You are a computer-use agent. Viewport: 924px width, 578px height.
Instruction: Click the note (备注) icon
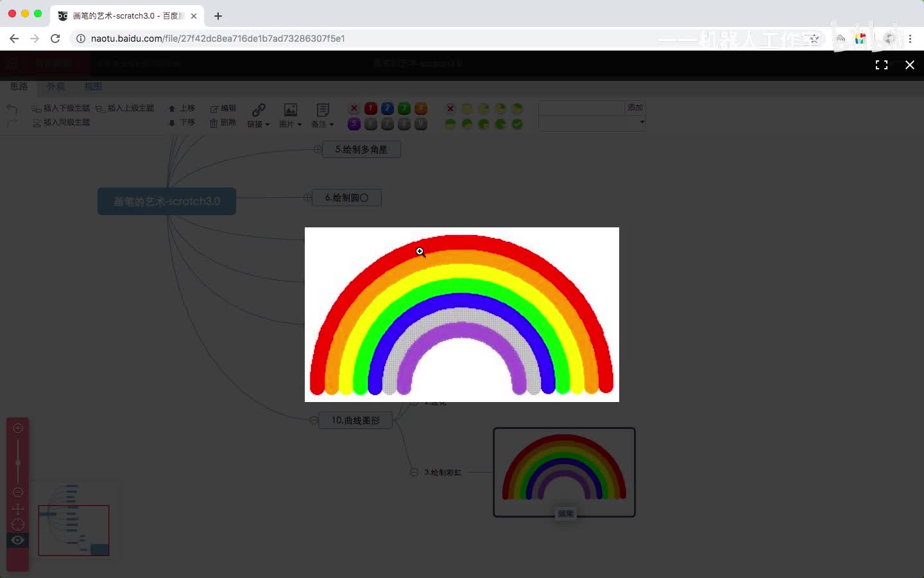pos(323,110)
